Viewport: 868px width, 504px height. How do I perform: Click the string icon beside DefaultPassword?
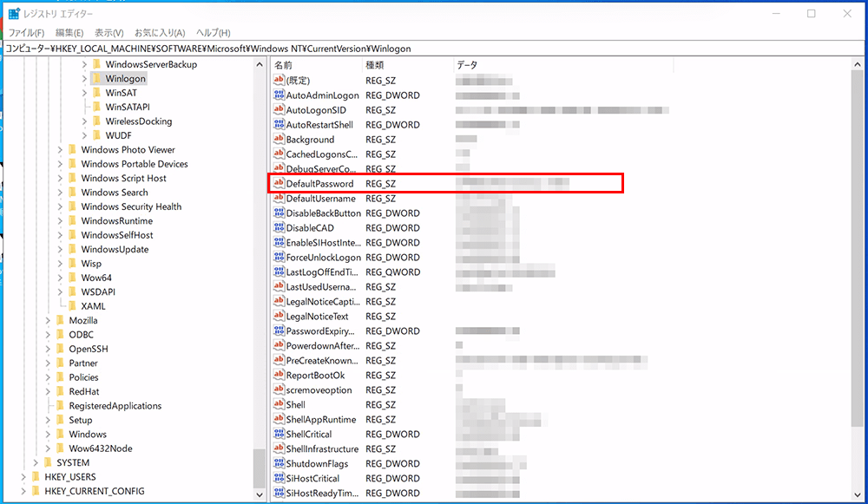[279, 183]
